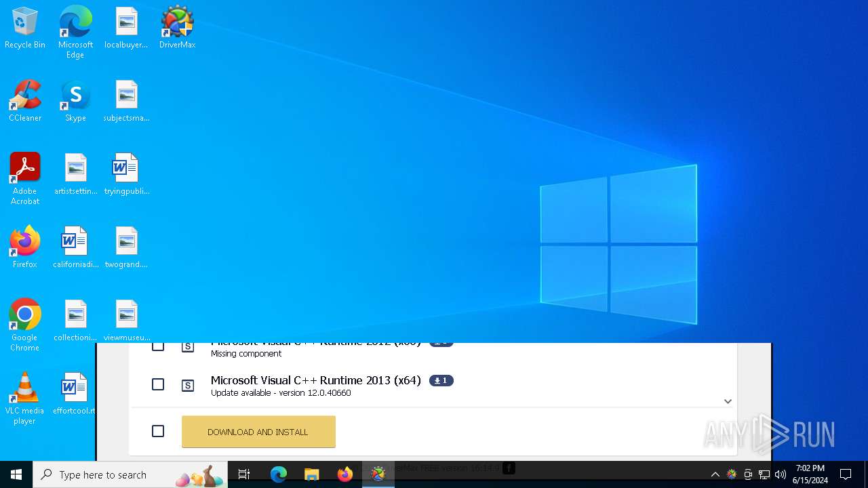The width and height of the screenshot is (868, 488).
Task: Click the Meet Now tray icon
Action: (x=748, y=474)
